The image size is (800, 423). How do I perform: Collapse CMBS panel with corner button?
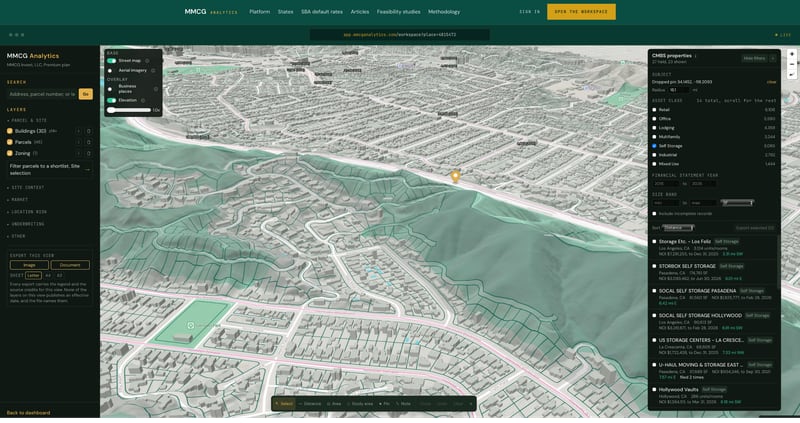tap(773, 58)
